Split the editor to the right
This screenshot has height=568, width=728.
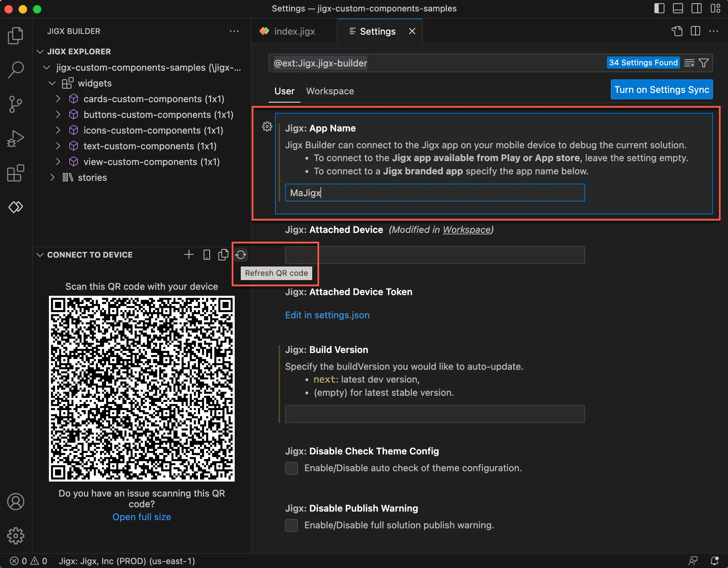tap(695, 31)
